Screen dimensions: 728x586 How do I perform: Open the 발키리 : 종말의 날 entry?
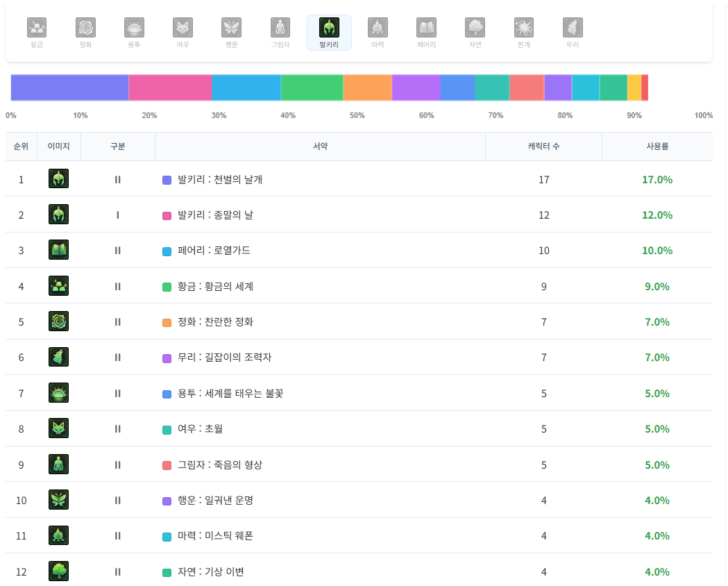tap(215, 215)
